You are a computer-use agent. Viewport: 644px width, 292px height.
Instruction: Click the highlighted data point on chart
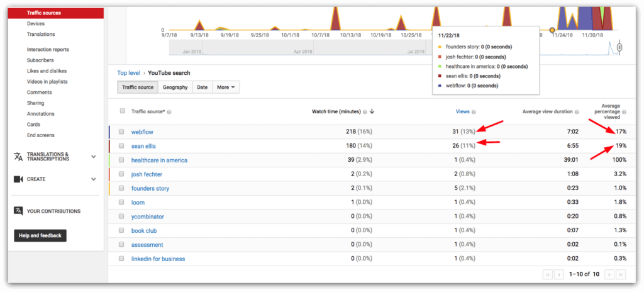coord(552,30)
